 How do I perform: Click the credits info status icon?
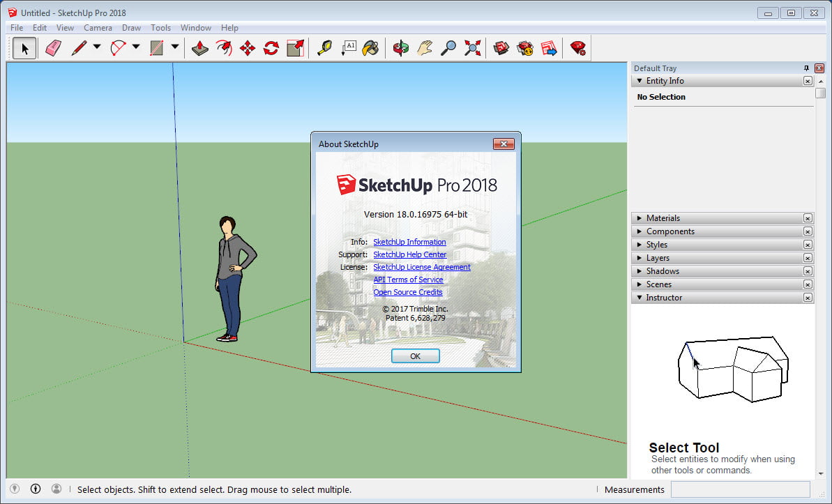(36, 489)
